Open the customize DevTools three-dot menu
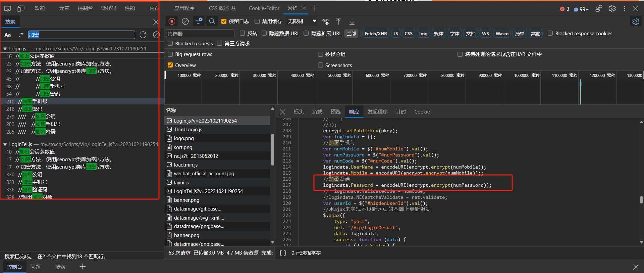644x273 pixels. click(625, 8)
